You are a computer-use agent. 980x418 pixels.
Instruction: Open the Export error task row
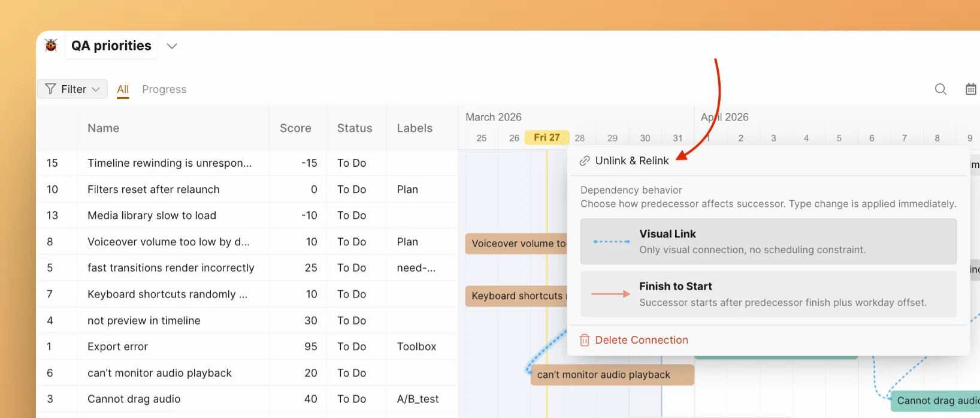117,347
